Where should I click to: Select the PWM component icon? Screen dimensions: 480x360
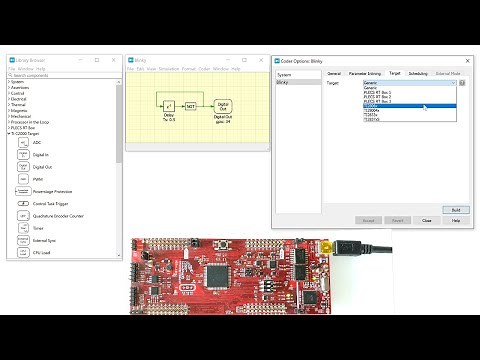[x=23, y=179]
